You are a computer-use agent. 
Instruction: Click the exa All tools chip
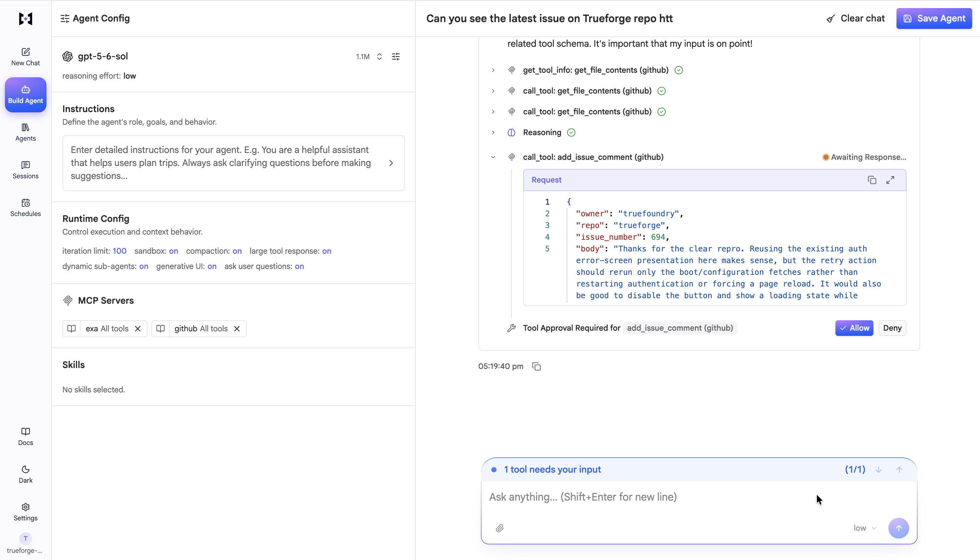click(x=107, y=328)
